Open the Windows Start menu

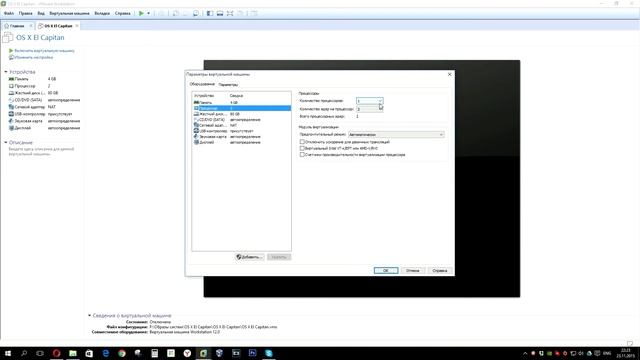[8, 353]
